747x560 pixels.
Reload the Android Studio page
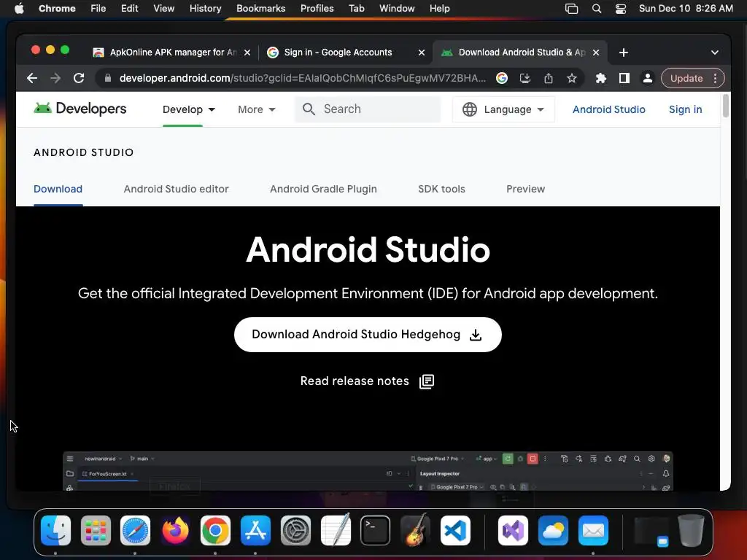tap(79, 78)
